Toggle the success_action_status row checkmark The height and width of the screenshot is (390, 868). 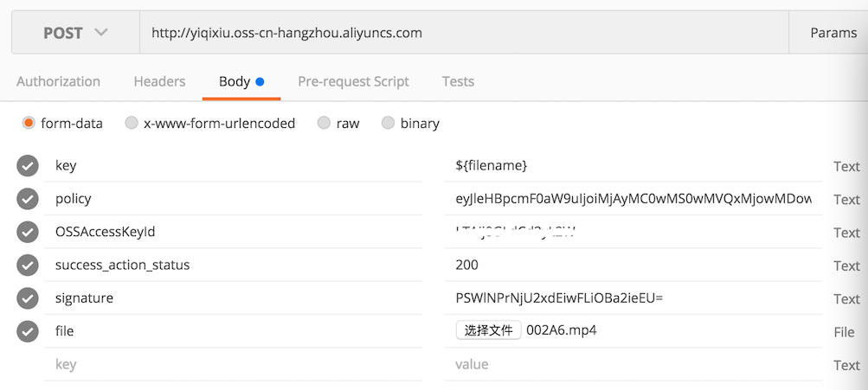(28, 265)
